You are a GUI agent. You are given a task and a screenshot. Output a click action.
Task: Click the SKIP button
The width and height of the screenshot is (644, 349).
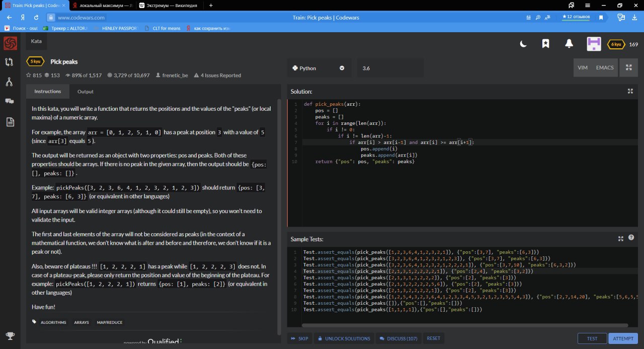pyautogui.click(x=300, y=338)
